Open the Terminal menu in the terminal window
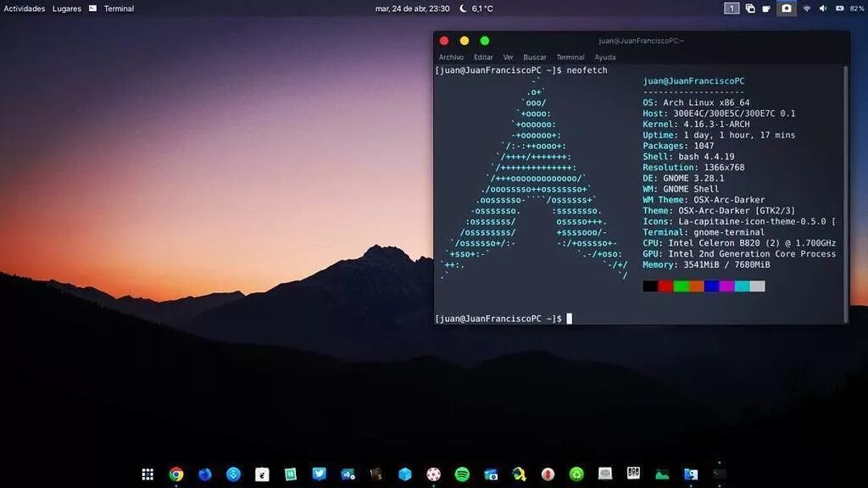Image resolution: width=868 pixels, height=488 pixels. (x=570, y=57)
